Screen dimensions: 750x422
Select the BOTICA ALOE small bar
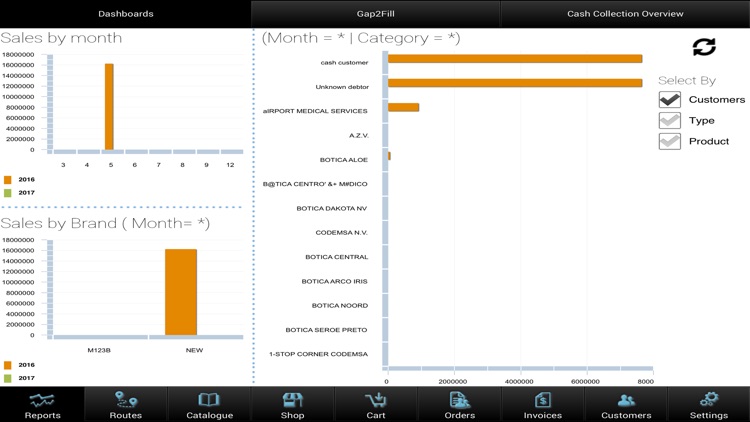pos(389,156)
